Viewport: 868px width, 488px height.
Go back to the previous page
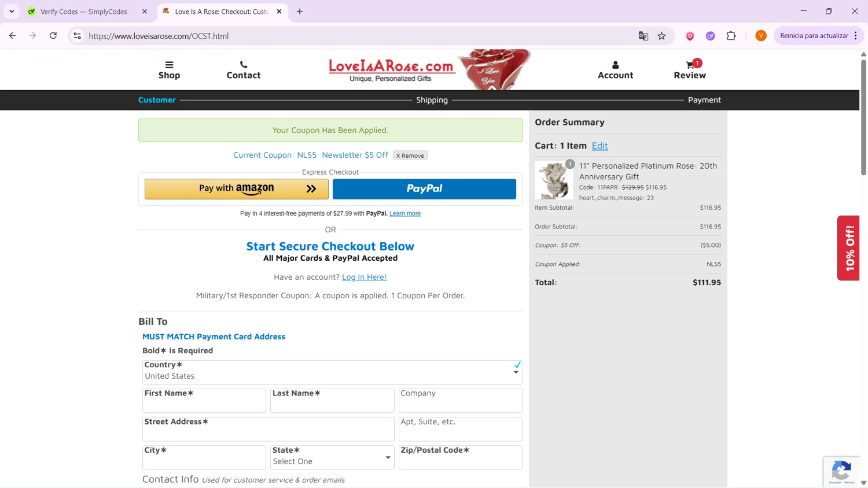pyautogui.click(x=13, y=36)
